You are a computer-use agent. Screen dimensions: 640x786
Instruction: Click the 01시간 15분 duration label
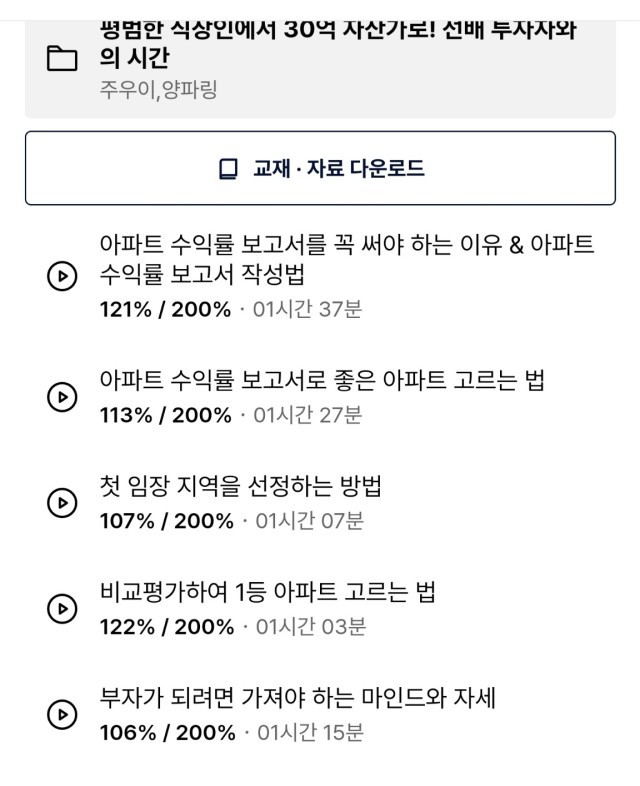310,732
